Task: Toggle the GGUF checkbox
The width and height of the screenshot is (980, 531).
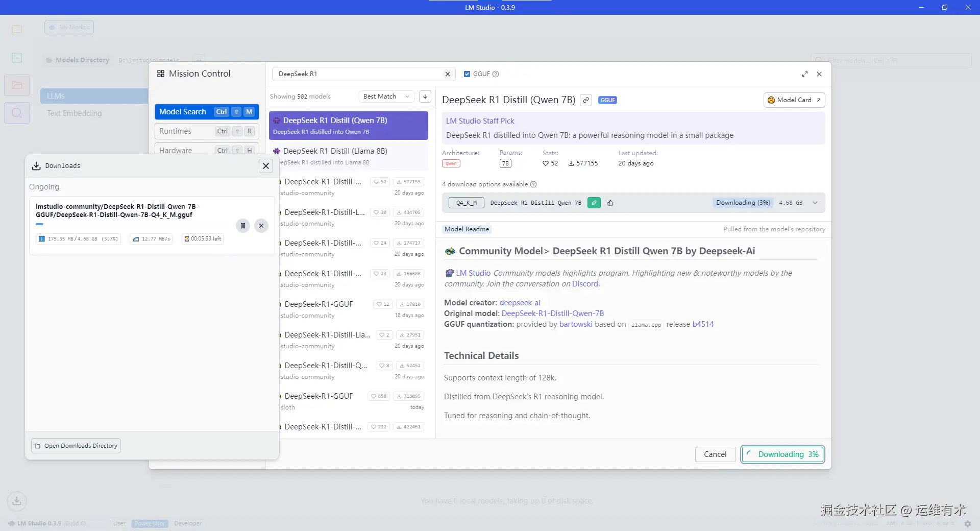Action: pos(467,74)
